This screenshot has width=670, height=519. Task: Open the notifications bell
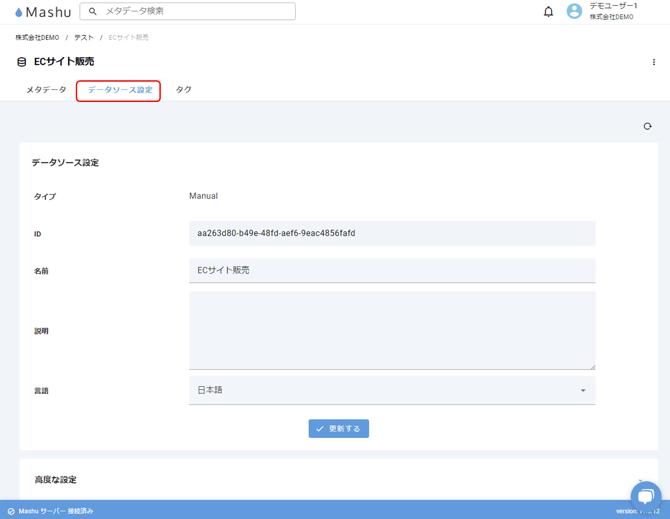coord(548,12)
